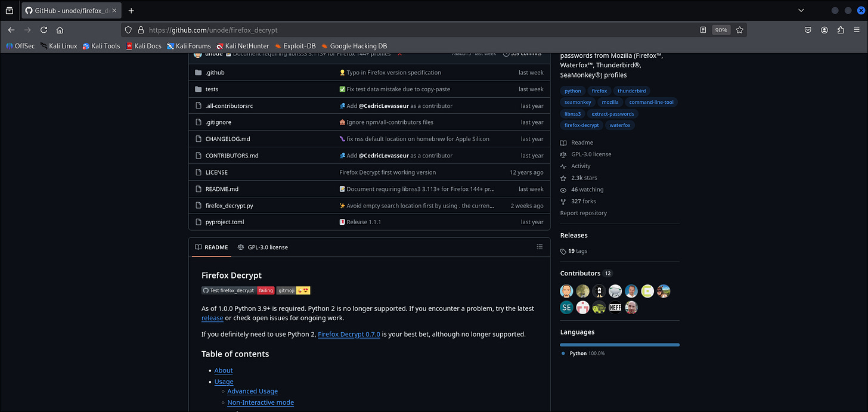Open the README.md file
868x412 pixels.
(x=222, y=189)
